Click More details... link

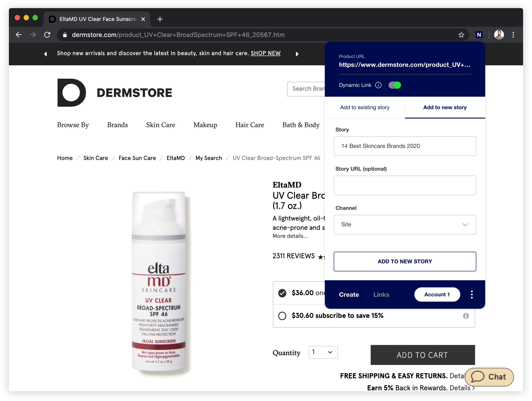(x=290, y=236)
